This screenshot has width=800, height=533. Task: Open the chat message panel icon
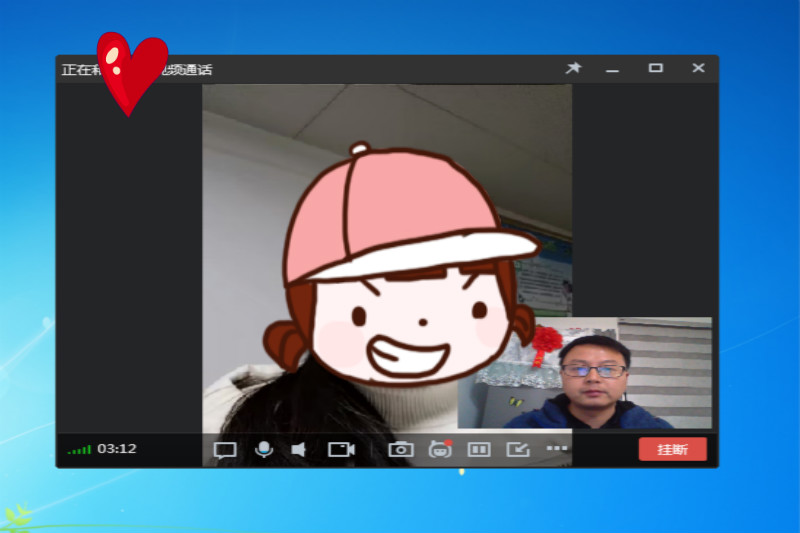click(225, 450)
